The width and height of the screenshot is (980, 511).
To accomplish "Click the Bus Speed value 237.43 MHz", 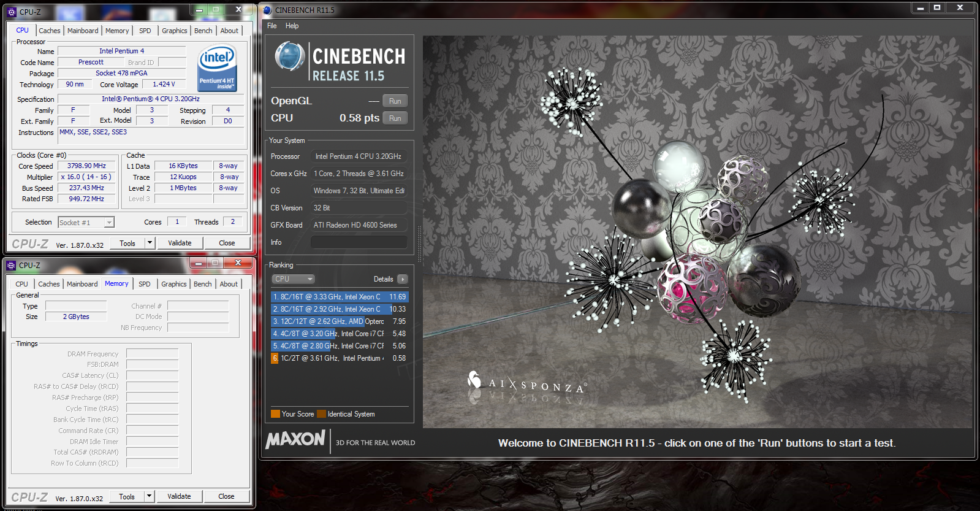I will pos(86,188).
